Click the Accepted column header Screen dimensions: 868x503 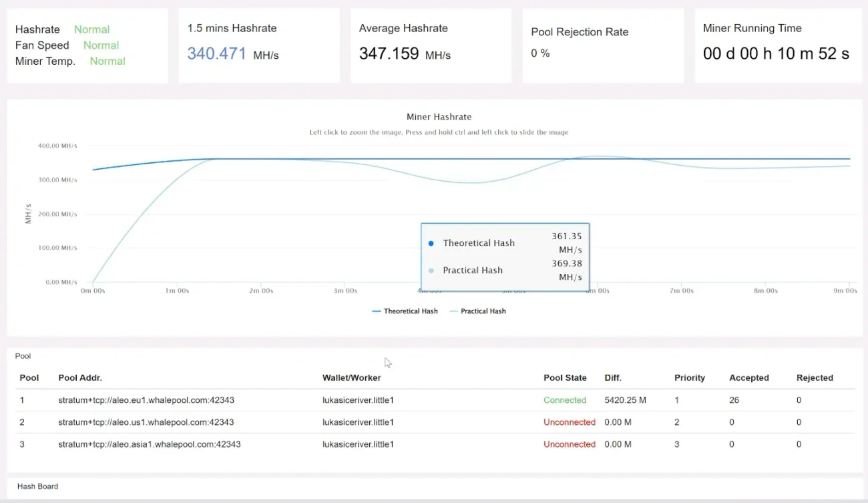[x=748, y=378]
